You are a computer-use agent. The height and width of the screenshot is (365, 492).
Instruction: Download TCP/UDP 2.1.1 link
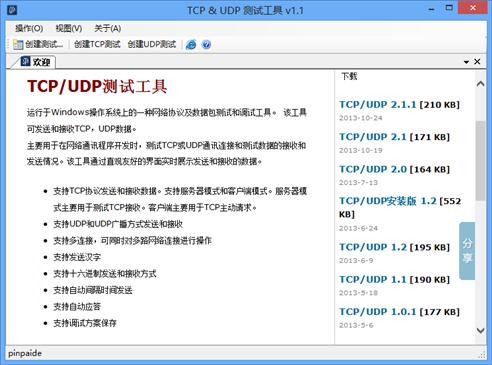click(x=378, y=105)
